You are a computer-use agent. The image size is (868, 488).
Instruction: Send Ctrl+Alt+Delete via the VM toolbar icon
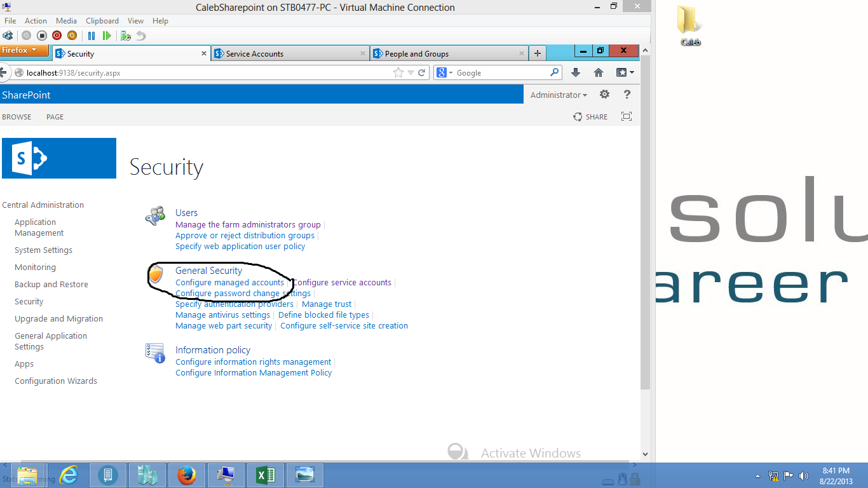8,36
